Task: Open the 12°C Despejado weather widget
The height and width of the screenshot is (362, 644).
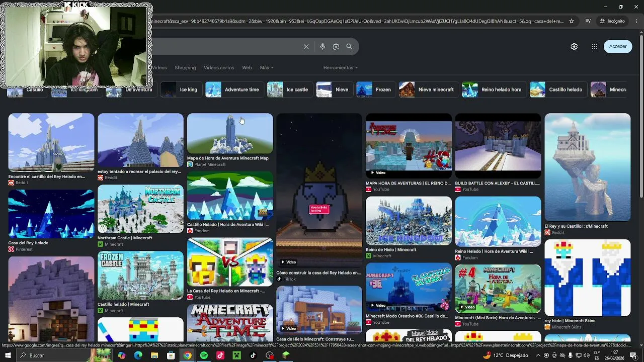Action: click(x=506, y=355)
